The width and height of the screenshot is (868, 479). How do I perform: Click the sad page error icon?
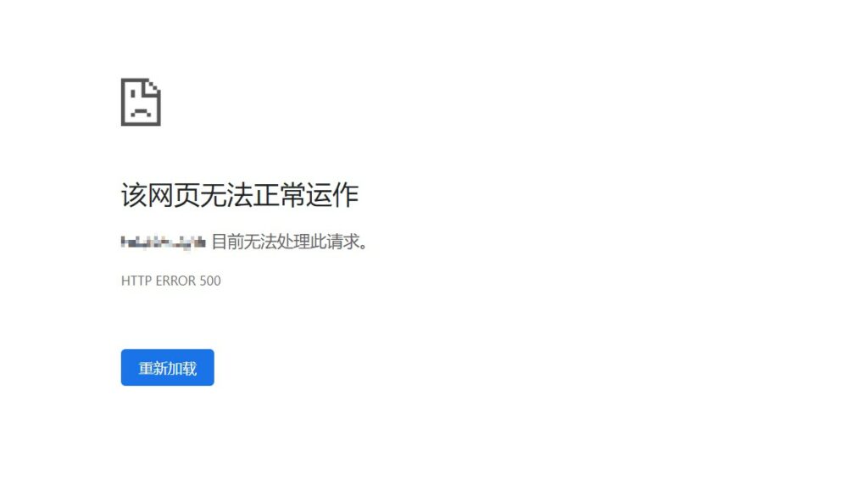141,102
